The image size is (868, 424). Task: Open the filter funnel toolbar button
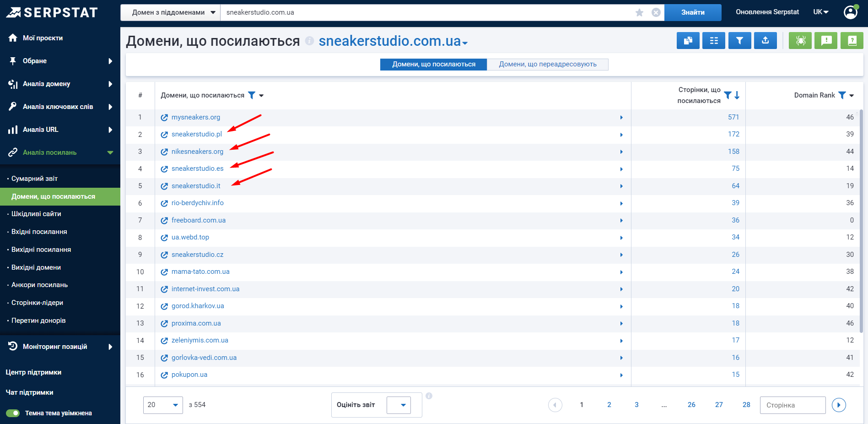point(739,41)
